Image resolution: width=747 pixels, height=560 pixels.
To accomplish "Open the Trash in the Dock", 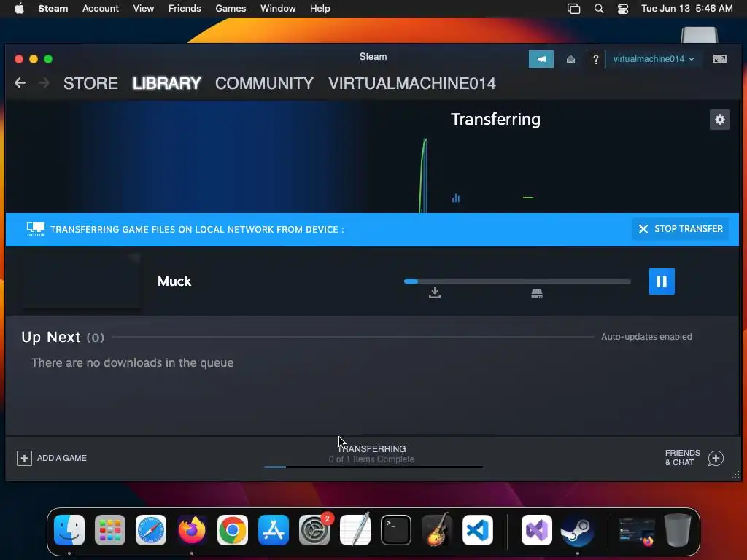I will tap(678, 530).
